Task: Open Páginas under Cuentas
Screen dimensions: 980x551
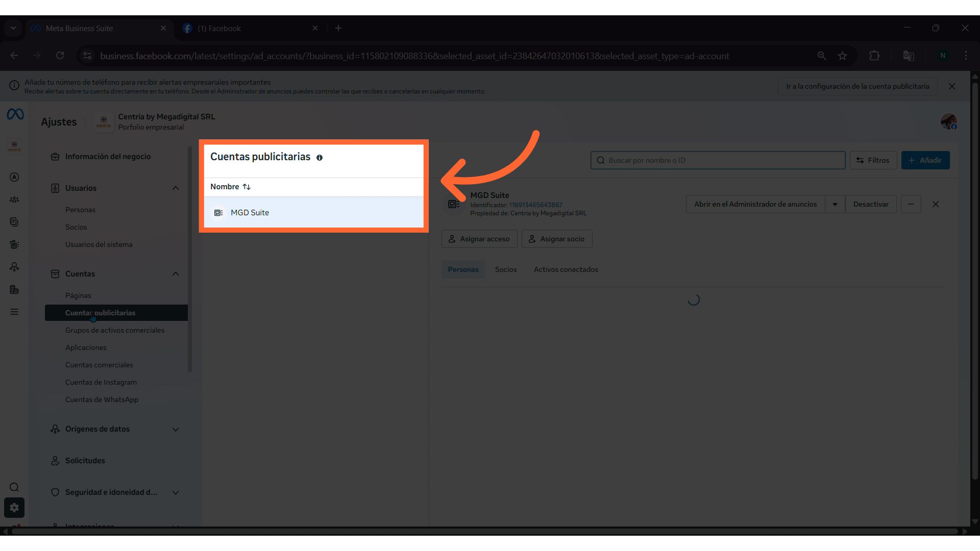Action: pos(78,295)
